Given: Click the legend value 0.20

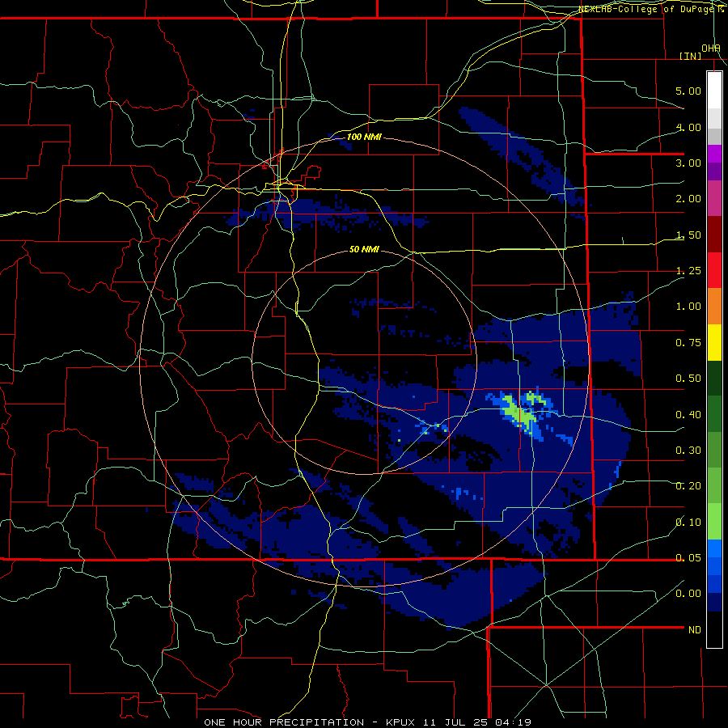Looking at the screenshot, I should coord(688,486).
